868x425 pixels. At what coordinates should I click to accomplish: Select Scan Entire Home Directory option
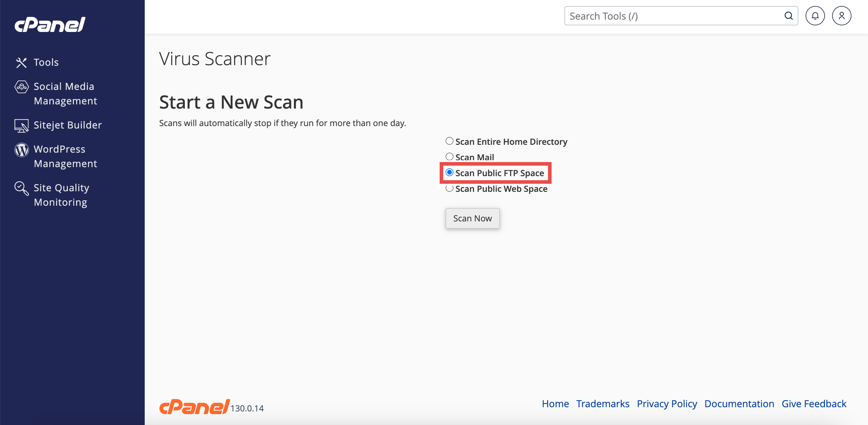coord(449,141)
